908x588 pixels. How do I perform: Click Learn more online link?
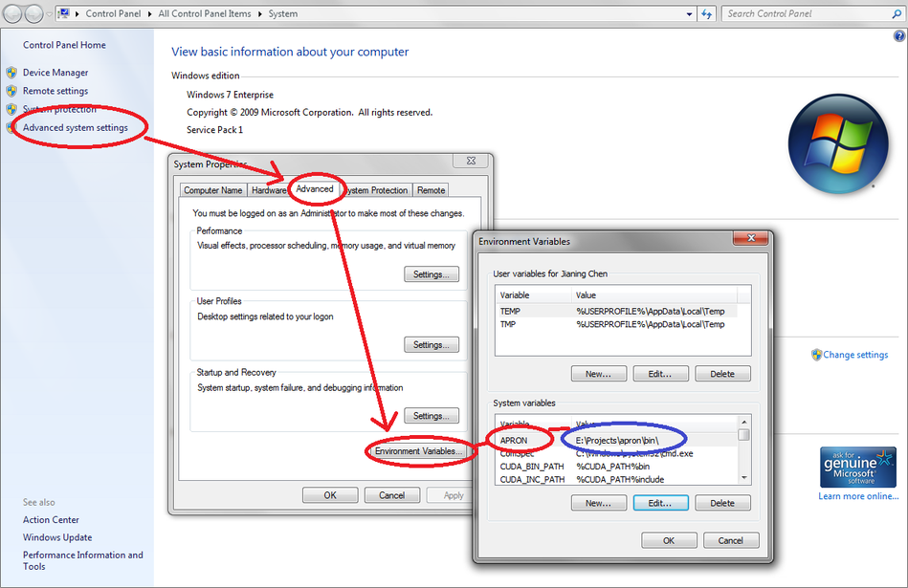tap(858, 496)
